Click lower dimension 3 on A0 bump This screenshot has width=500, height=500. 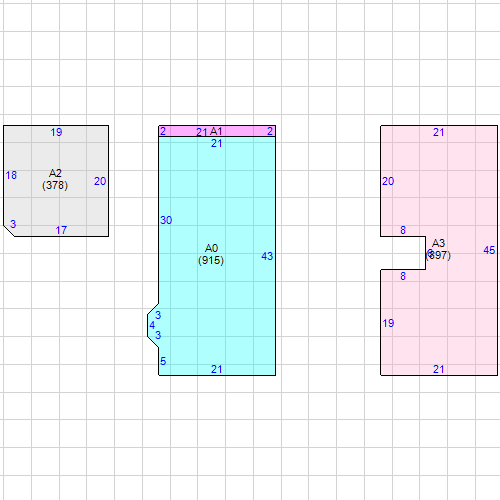click(x=158, y=335)
